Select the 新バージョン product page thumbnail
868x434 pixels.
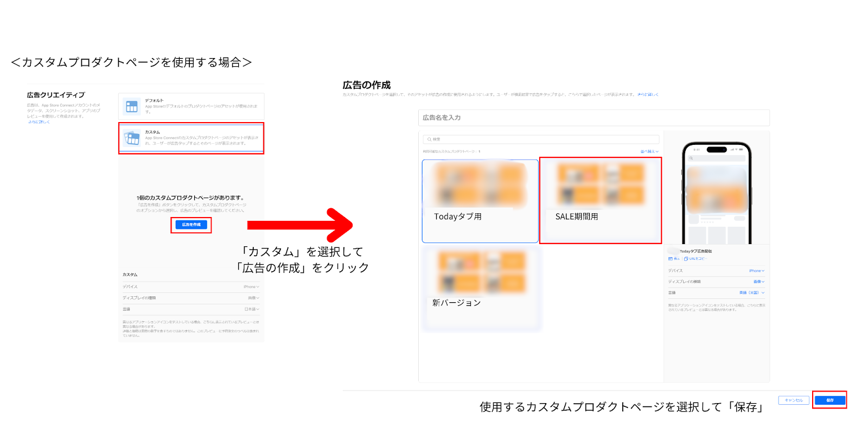point(481,288)
